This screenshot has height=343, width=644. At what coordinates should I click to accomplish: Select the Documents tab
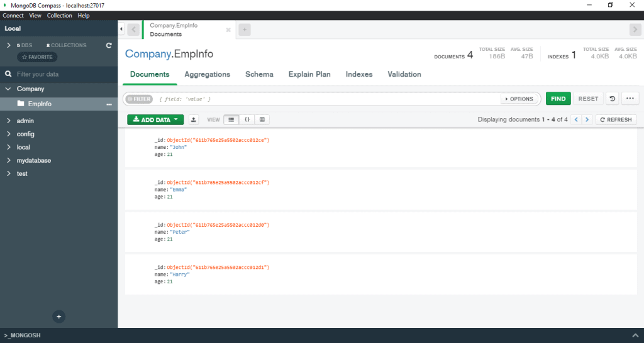(150, 74)
